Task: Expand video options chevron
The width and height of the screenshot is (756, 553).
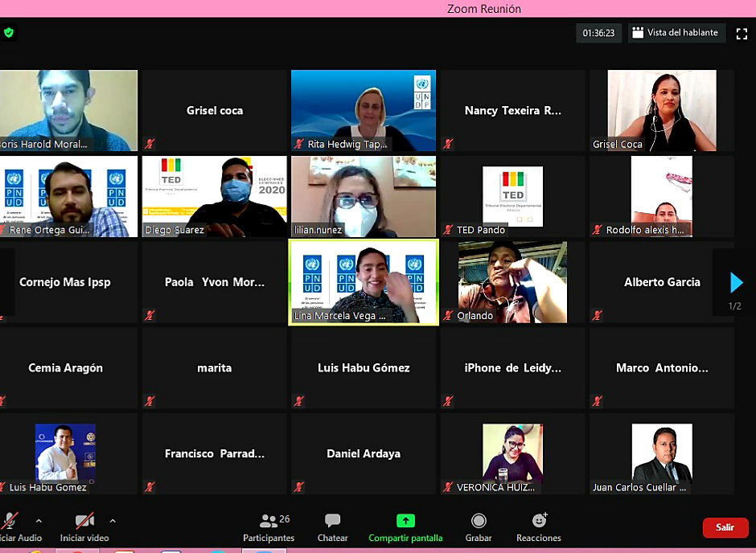Action: (x=113, y=521)
